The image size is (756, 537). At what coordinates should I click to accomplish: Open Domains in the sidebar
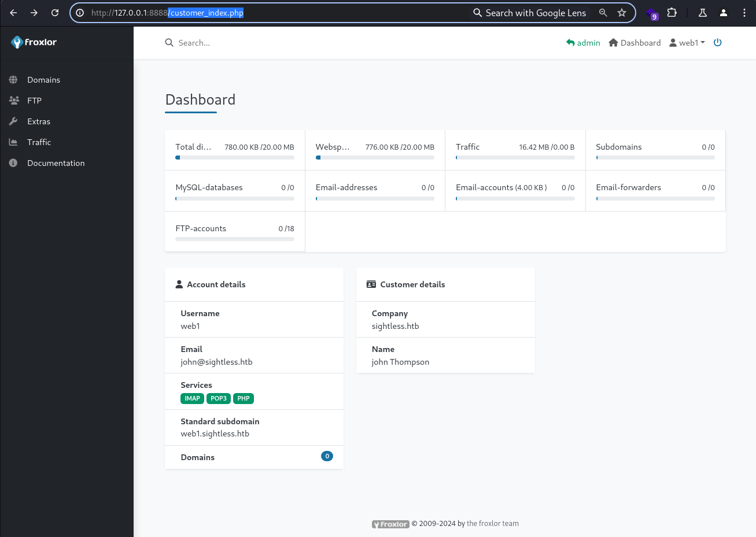point(43,80)
